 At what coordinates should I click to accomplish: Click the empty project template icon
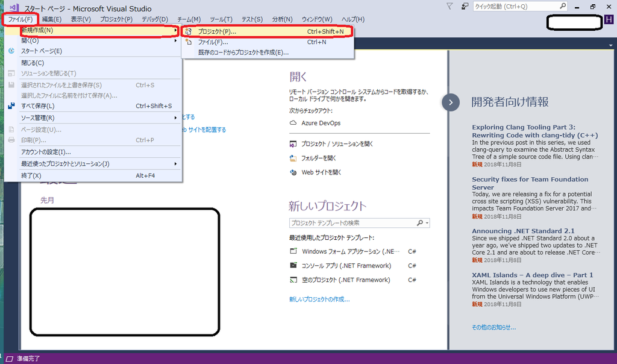point(293,280)
